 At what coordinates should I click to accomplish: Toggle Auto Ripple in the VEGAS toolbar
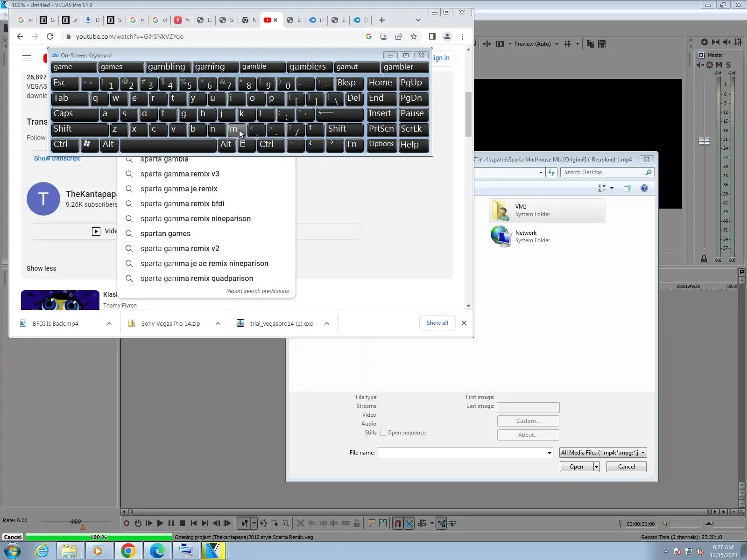[422, 524]
